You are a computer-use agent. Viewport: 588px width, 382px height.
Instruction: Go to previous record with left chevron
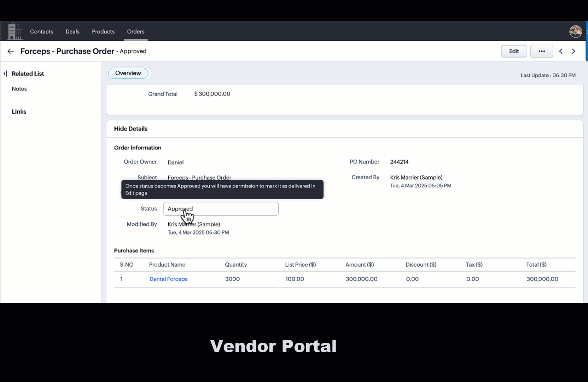coord(561,51)
